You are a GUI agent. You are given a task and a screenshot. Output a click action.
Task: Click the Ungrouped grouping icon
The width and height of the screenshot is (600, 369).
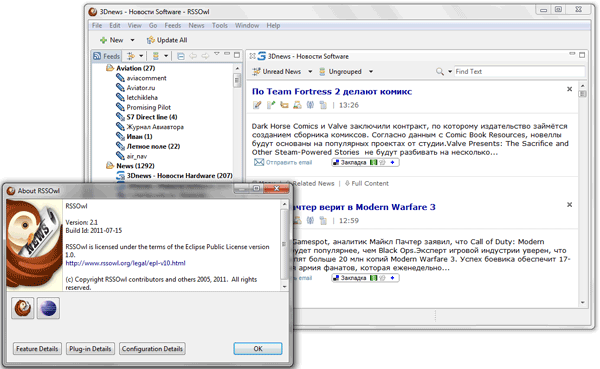[323, 72]
